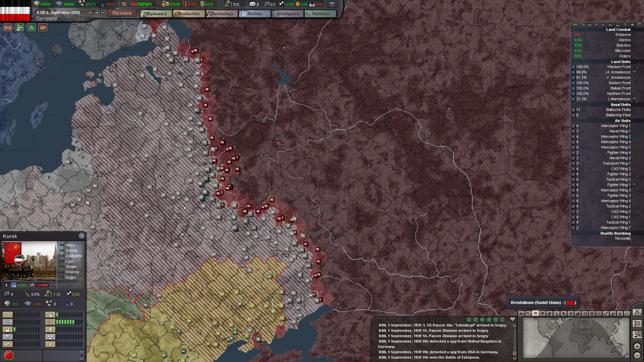Collapse the outliner with the minus button
The width and height of the screenshot is (644, 362).
(640, 24)
